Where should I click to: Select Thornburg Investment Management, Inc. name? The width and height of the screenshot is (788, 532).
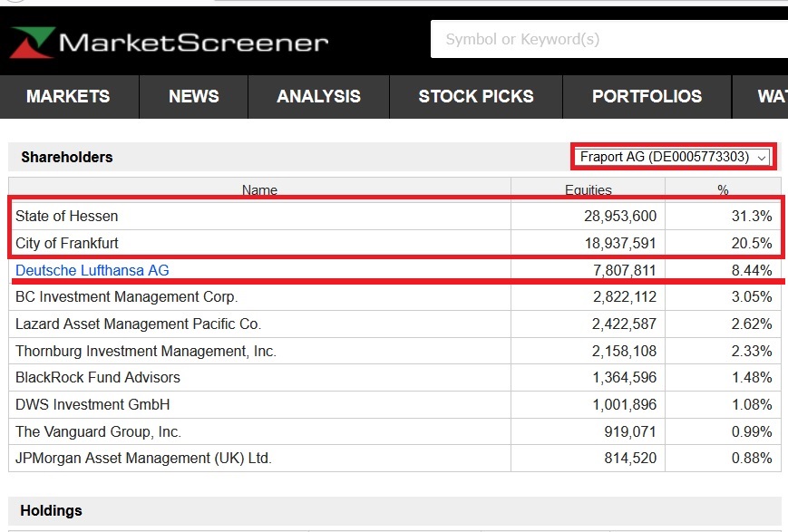point(146,351)
